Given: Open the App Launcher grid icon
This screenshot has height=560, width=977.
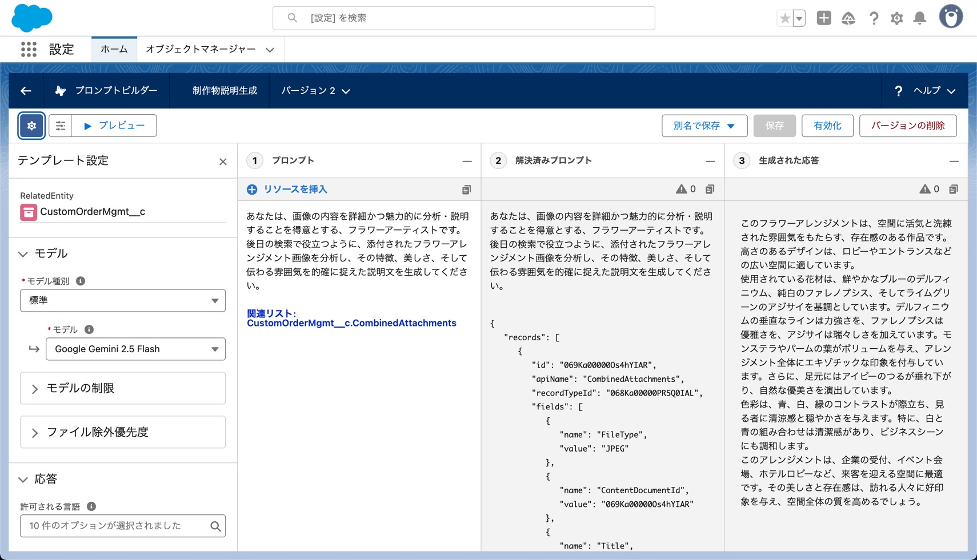Looking at the screenshot, I should click(x=29, y=50).
